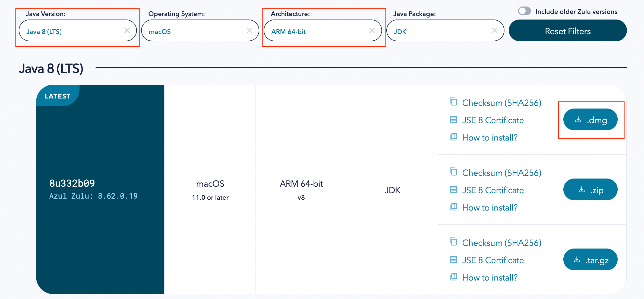Image resolution: width=644 pixels, height=299 pixels.
Task: Download the .tar.gz package
Action: pyautogui.click(x=590, y=260)
